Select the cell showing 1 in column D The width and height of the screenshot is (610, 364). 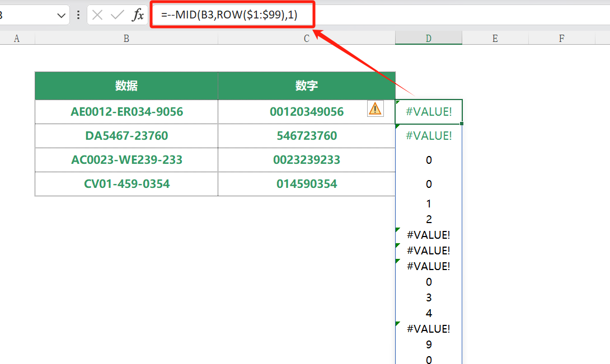(x=429, y=204)
